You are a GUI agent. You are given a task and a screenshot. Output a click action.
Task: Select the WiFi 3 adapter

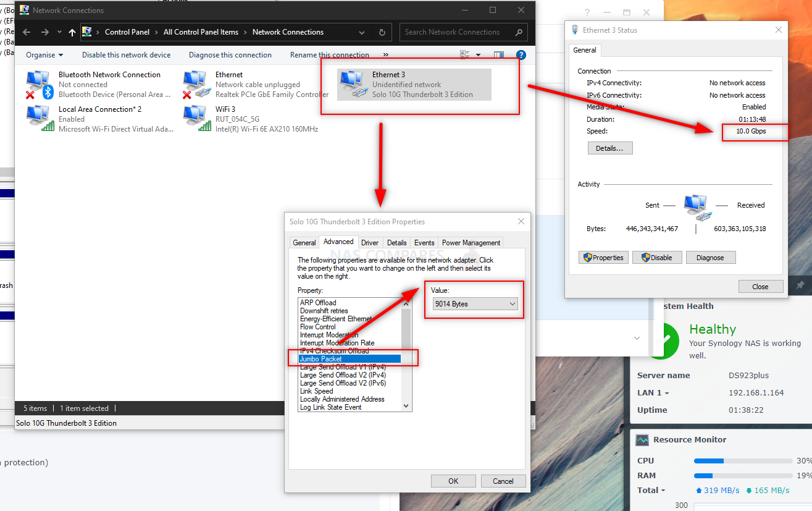click(251, 119)
